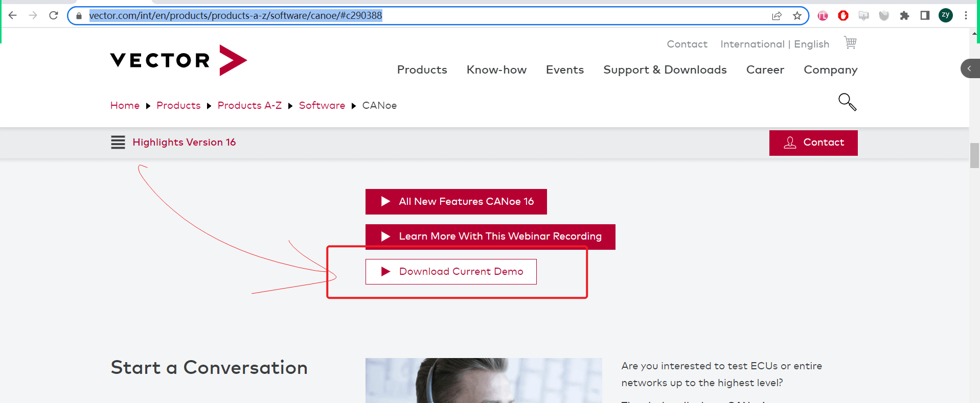Click the share page icon in address bar
The width and height of the screenshot is (980, 403).
[x=777, y=16]
